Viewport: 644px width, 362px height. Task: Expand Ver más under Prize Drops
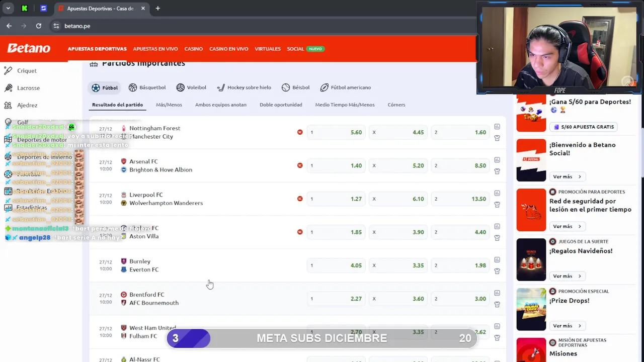(x=567, y=326)
